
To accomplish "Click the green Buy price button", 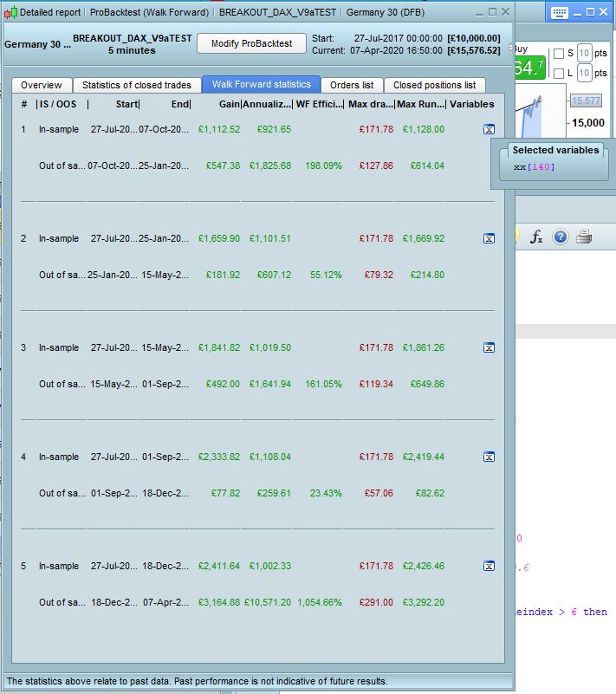I will 529,68.
